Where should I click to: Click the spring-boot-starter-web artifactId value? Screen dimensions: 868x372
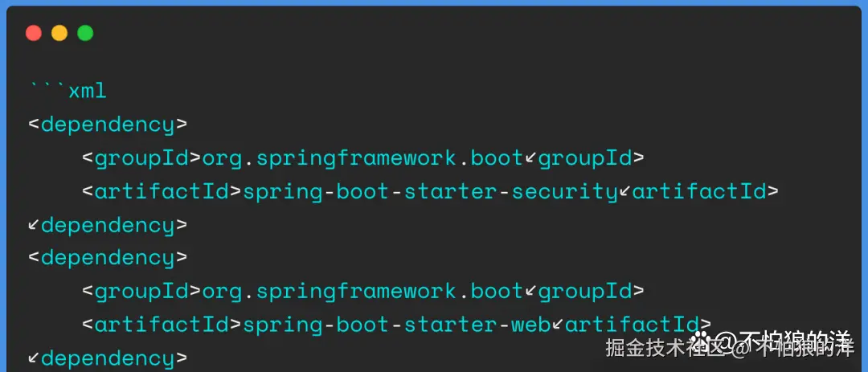[x=396, y=325]
